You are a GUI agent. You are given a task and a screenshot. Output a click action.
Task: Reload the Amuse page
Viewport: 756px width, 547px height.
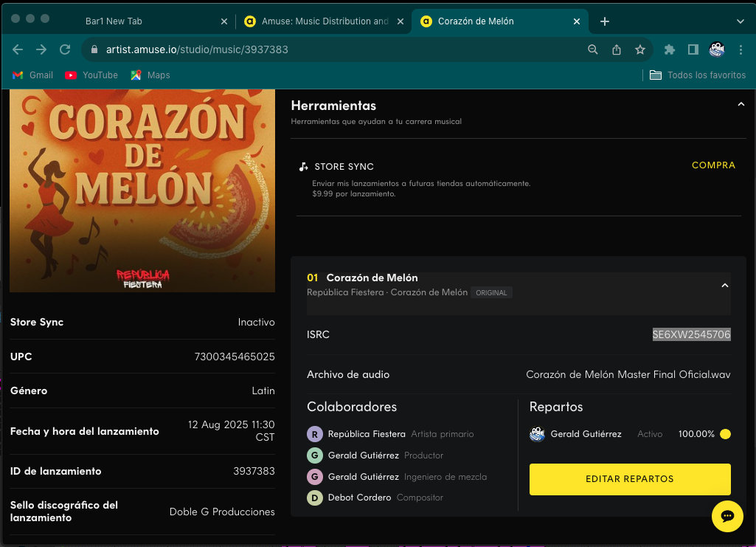pyautogui.click(x=65, y=49)
